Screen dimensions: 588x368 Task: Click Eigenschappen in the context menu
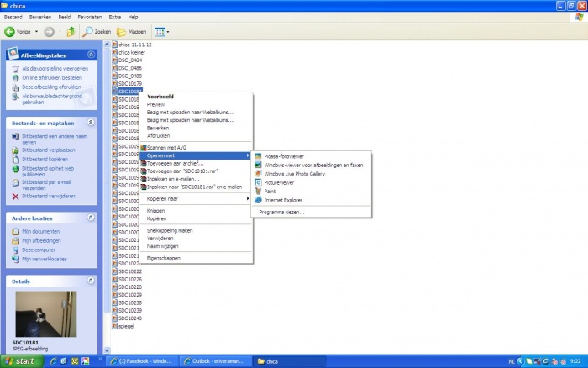click(165, 257)
